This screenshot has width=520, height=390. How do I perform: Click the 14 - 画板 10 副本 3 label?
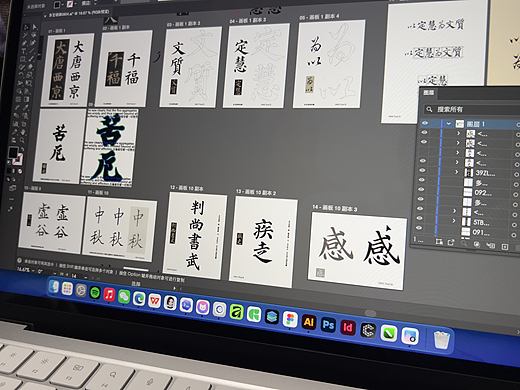point(335,208)
